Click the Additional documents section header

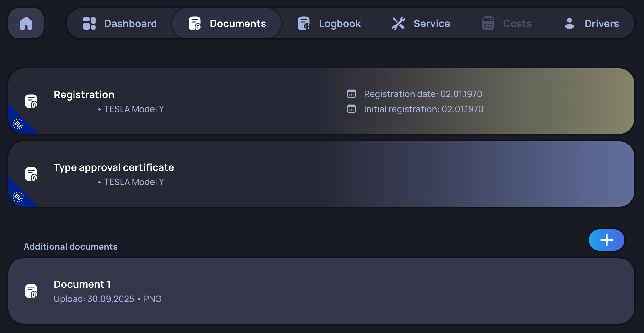70,246
